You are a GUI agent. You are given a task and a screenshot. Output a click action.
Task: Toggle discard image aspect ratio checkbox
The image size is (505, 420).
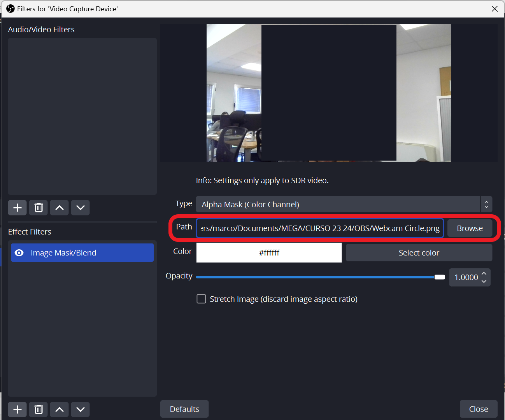tap(201, 299)
